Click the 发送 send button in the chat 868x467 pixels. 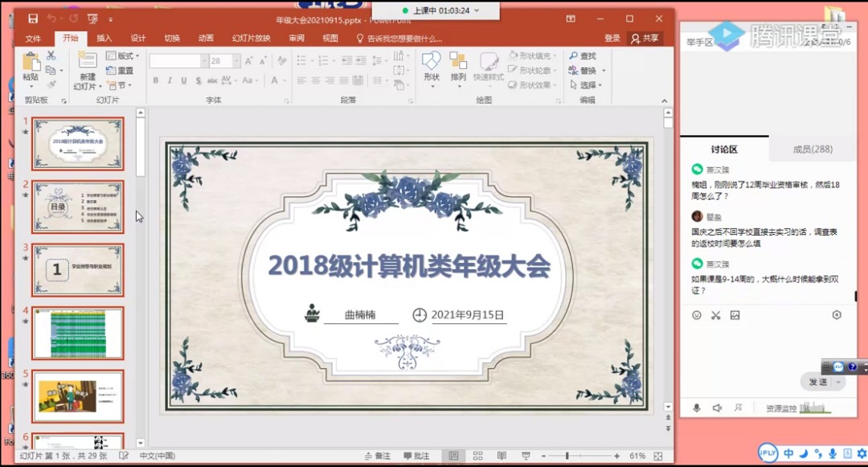(818, 382)
